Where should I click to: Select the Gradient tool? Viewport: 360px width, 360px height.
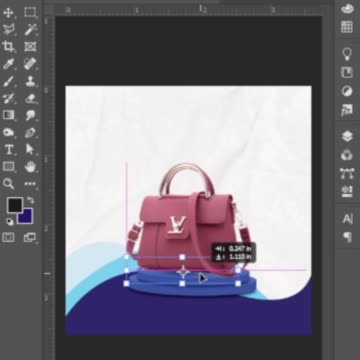8,115
